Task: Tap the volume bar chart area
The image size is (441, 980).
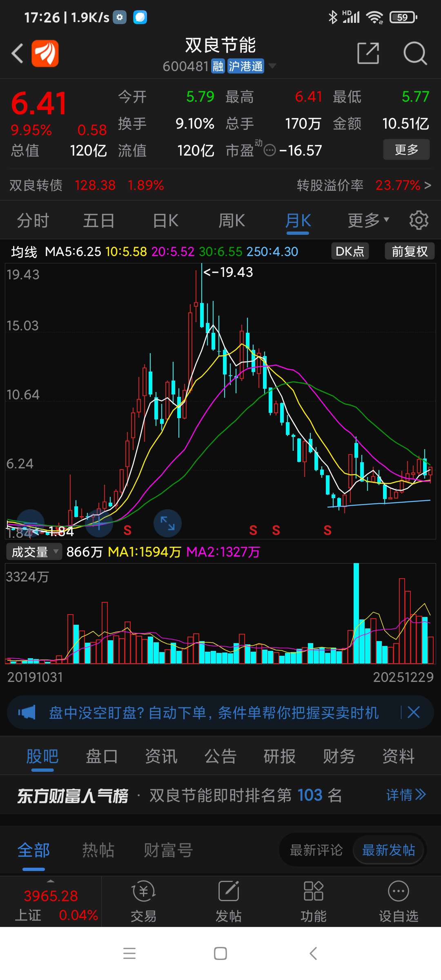Action: click(x=220, y=613)
